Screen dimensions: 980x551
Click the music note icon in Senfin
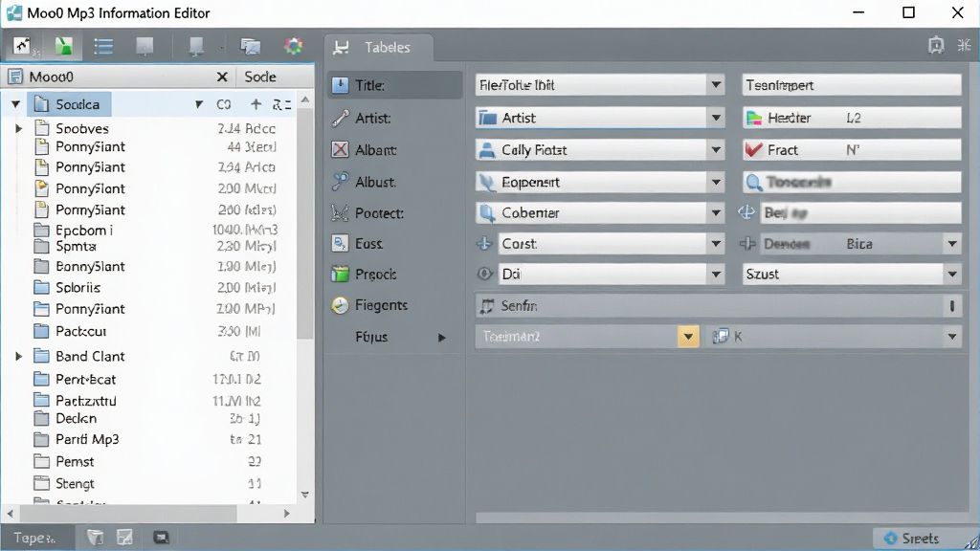[x=487, y=305]
